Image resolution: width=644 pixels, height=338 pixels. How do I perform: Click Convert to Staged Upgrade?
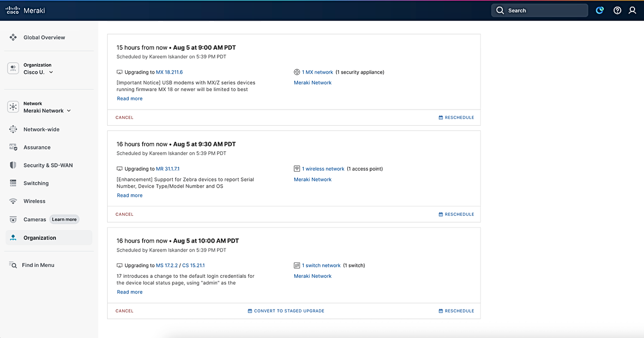coord(286,311)
